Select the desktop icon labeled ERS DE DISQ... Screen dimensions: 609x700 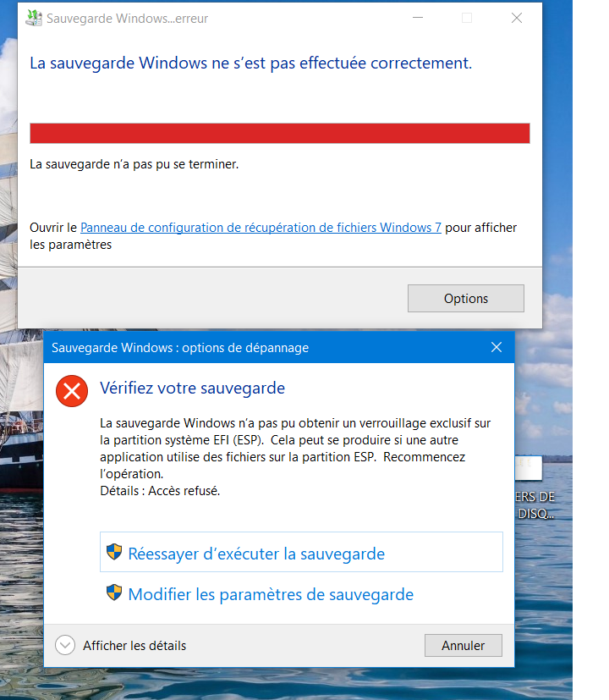535,489
